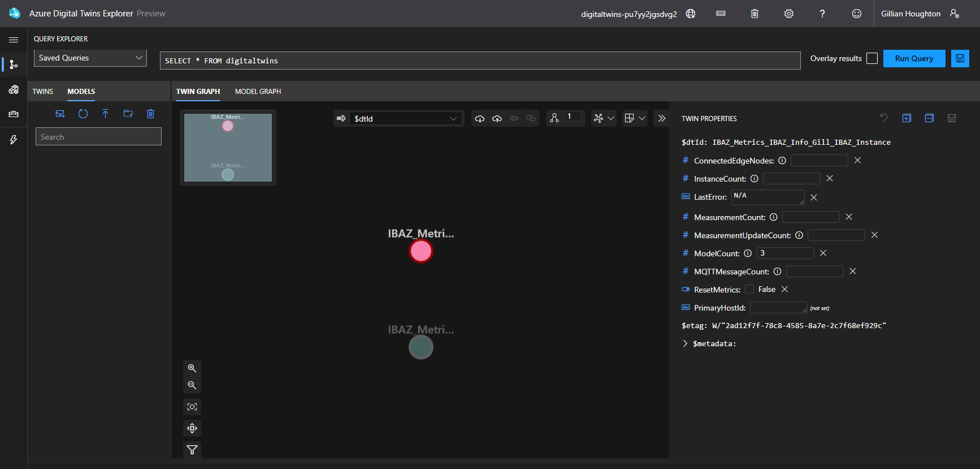Expand the $metadata section
The height and width of the screenshot is (469, 980).
(685, 343)
